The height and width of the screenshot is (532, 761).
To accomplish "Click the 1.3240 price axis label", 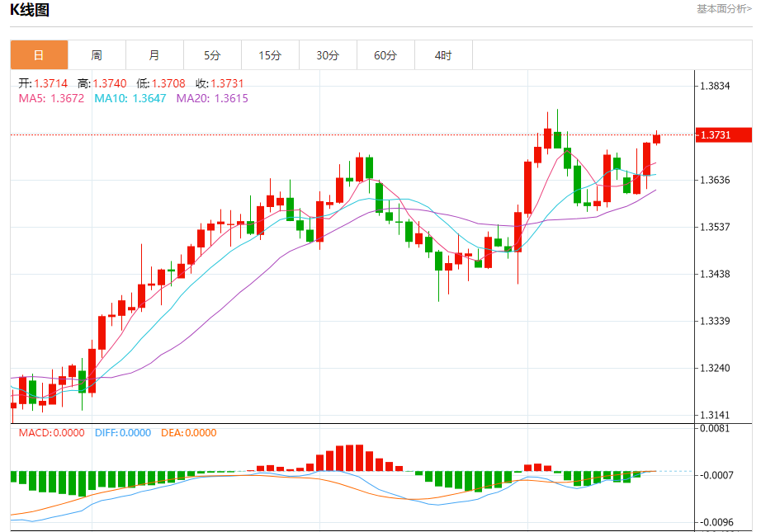I will click(715, 368).
